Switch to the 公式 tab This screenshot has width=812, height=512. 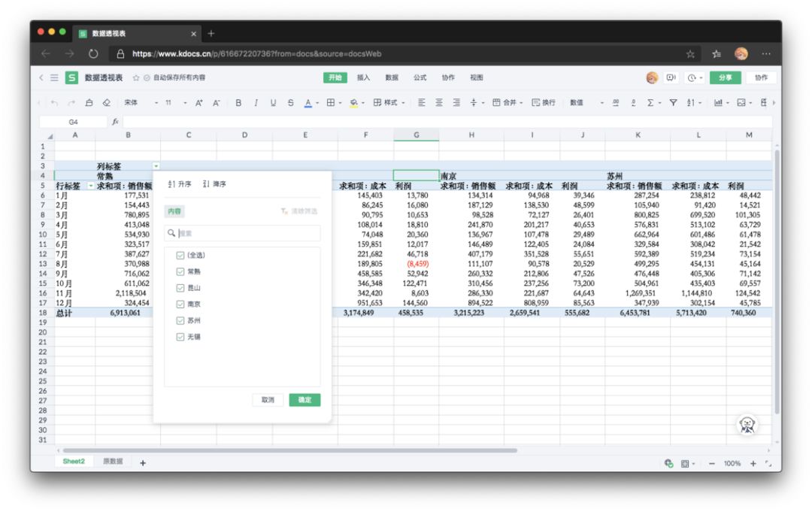click(x=420, y=77)
